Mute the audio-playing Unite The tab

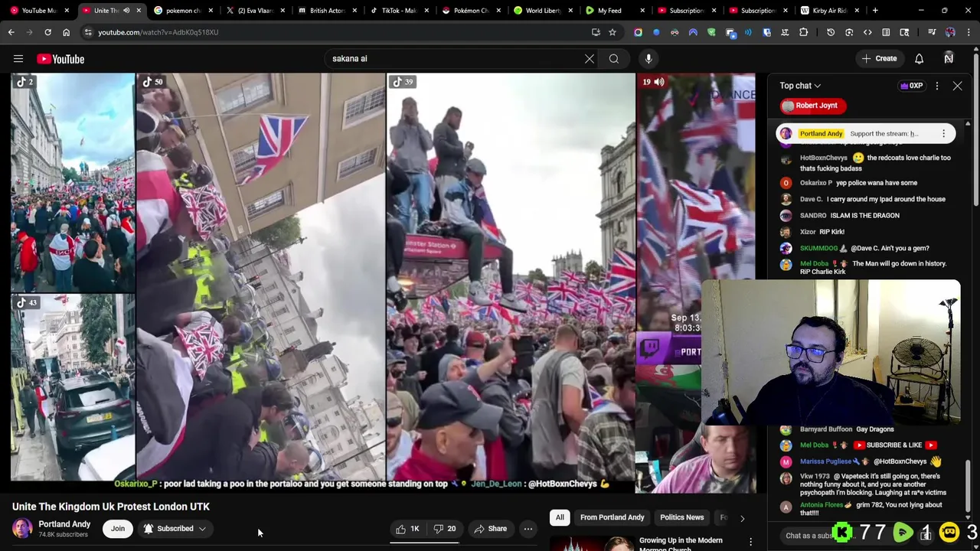[x=126, y=11]
